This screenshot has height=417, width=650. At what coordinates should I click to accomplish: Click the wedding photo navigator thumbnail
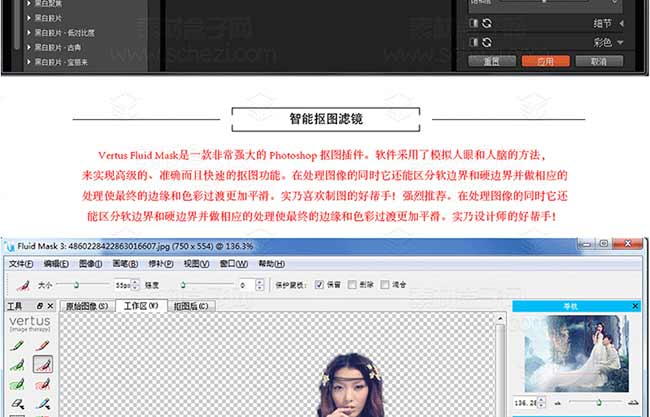pyautogui.click(x=576, y=354)
